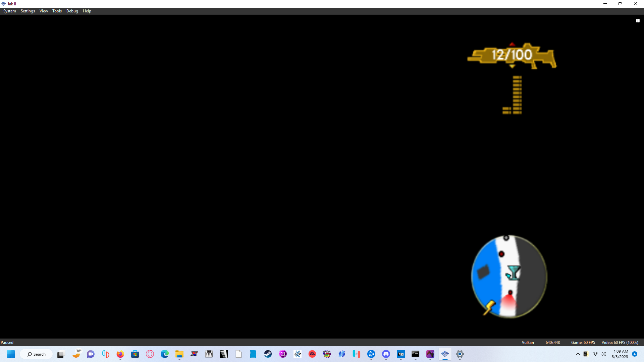
Task: Open Command Prompt from the taskbar
Action: [415, 354]
